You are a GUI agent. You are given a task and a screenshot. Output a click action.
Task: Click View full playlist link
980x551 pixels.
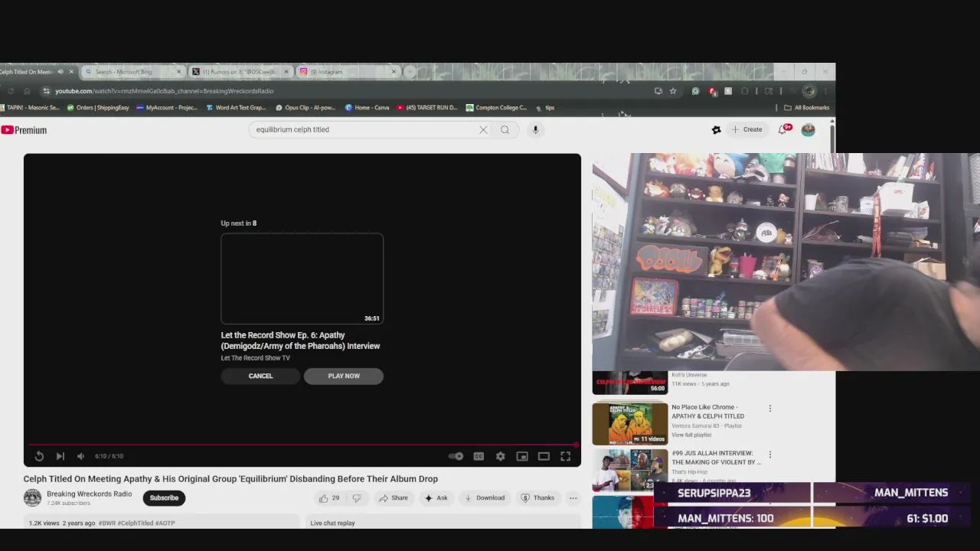(691, 435)
